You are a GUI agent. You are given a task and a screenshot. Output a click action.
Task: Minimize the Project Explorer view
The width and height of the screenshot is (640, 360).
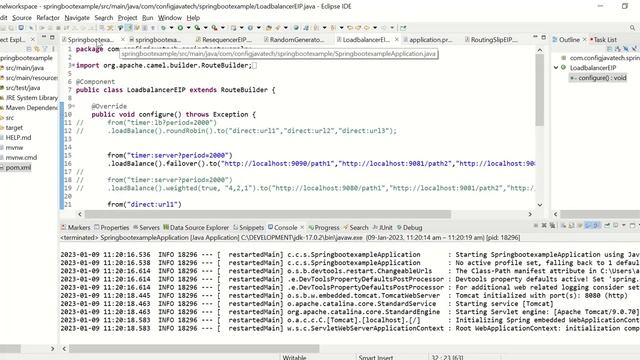click(44, 37)
